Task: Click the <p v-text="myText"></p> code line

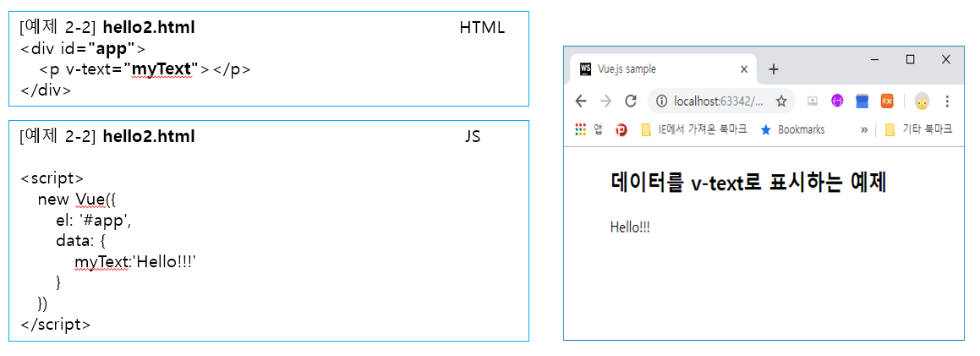Action: tap(145, 68)
